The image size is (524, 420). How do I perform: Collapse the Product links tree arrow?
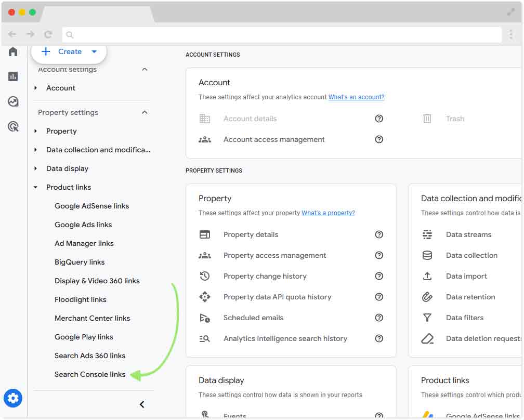pyautogui.click(x=35, y=187)
